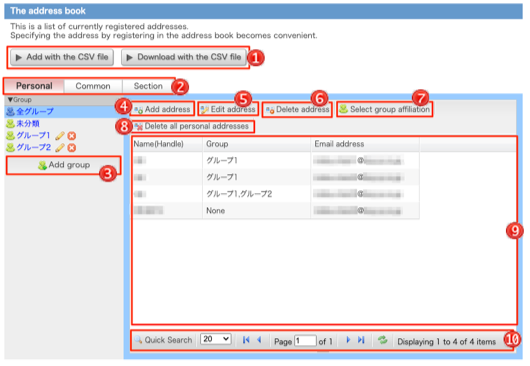The width and height of the screenshot is (530, 366).
Task: Click the 未分類 group icon
Action: click(x=10, y=124)
